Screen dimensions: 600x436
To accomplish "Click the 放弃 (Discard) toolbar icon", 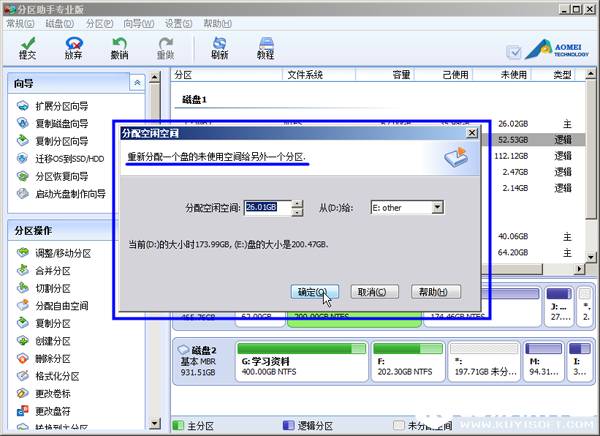I will (73, 47).
